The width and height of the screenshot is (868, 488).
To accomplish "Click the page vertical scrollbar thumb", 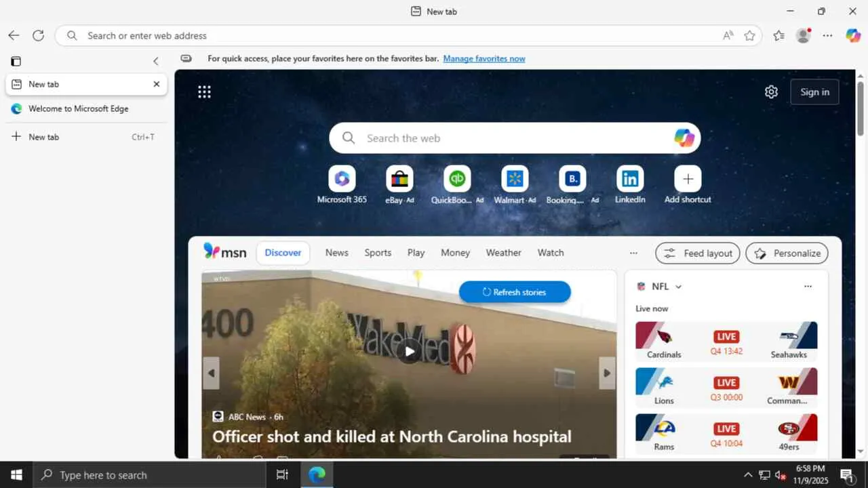I will coord(861,108).
